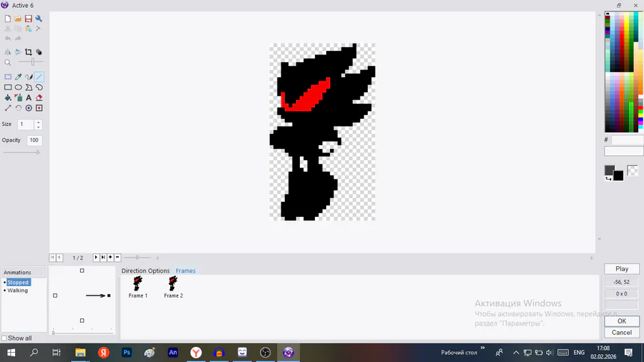Remove frame with minus button
This screenshot has height=362, width=644.
pyautogui.click(x=117, y=258)
